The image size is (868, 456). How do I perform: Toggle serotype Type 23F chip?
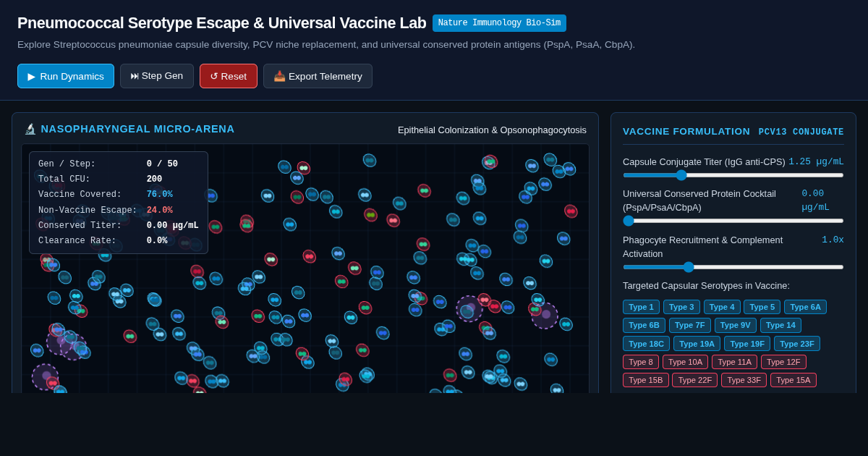(x=797, y=344)
